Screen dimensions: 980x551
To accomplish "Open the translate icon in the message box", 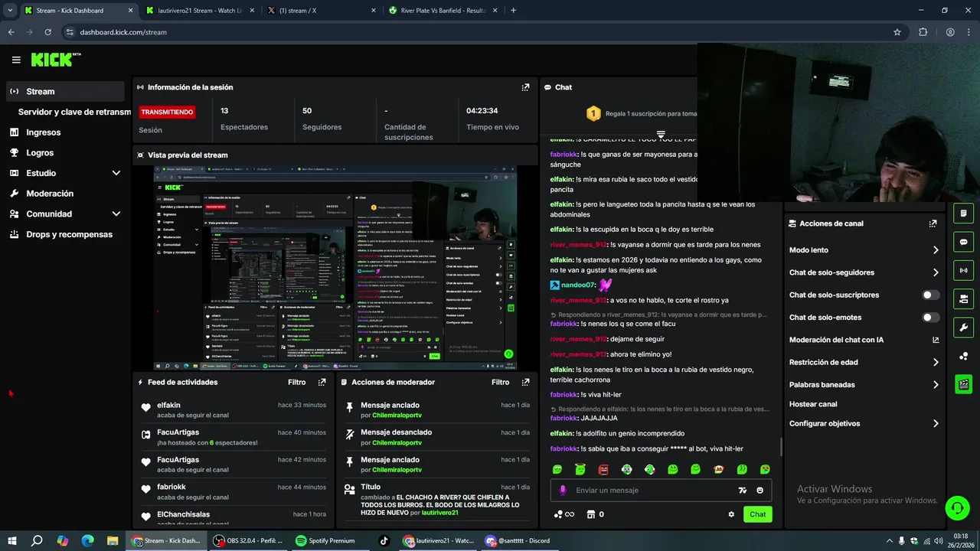I will point(742,491).
